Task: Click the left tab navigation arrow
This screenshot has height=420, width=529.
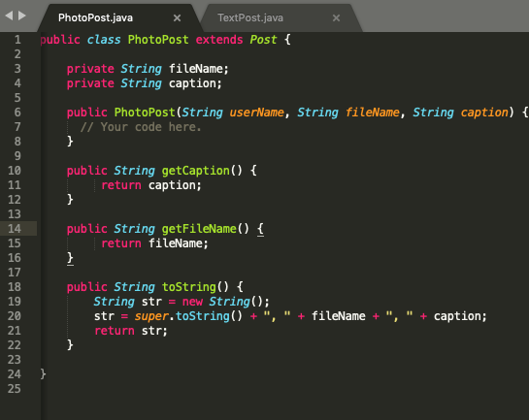Action: pos(9,16)
